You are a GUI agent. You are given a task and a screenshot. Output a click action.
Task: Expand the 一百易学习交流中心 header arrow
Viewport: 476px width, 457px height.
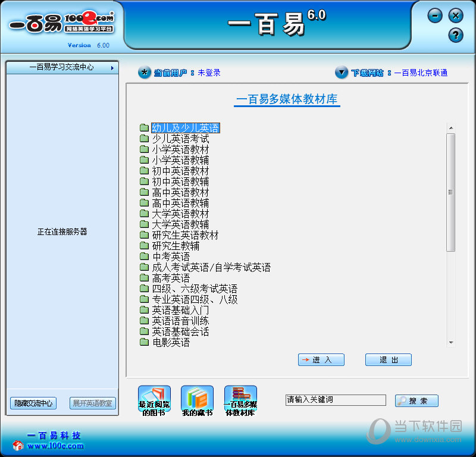click(112, 68)
